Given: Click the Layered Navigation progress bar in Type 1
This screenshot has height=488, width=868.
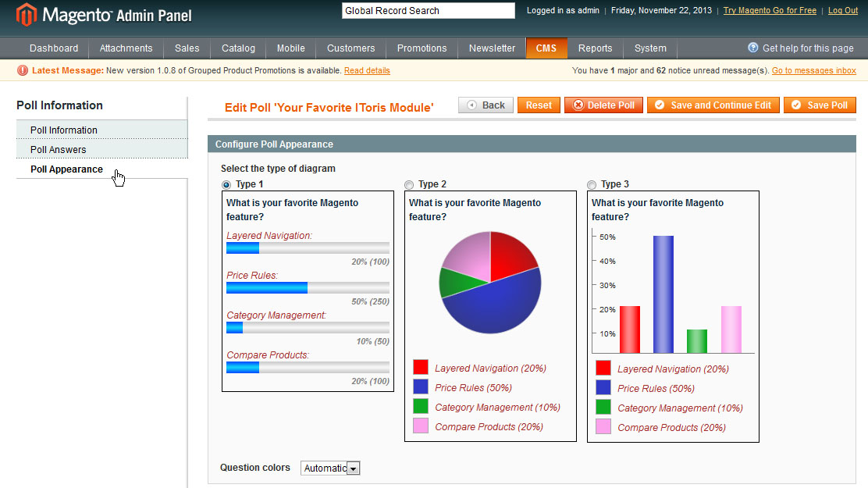Looking at the screenshot, I should [308, 248].
